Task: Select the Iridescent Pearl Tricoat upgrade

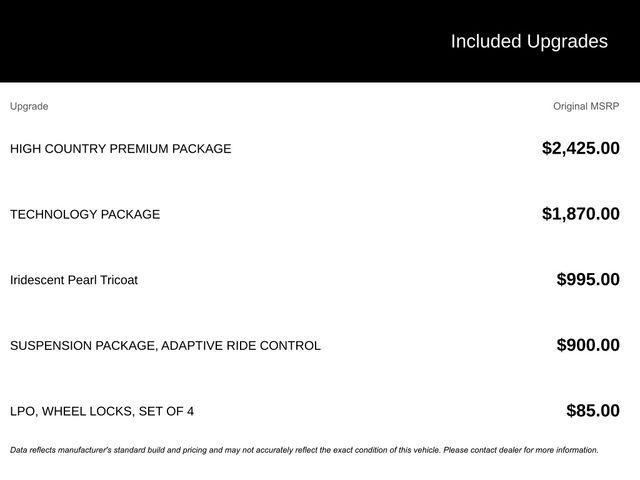Action: 74,280
